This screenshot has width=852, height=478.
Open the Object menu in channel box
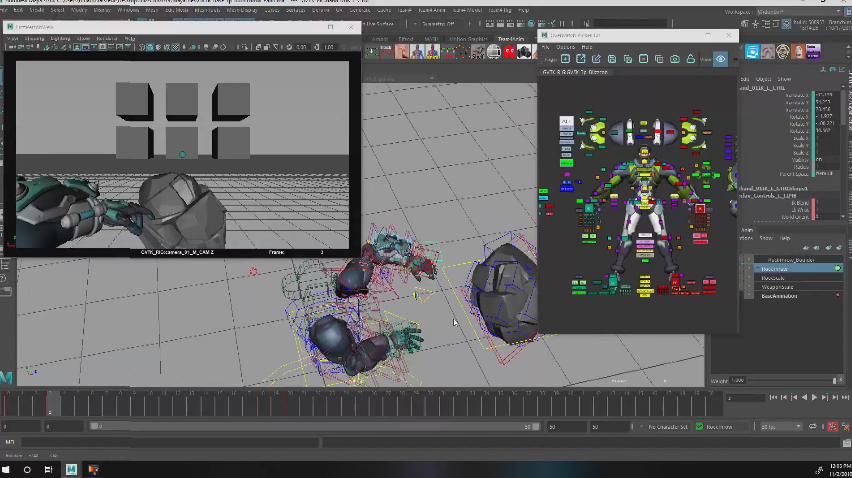[x=763, y=79]
